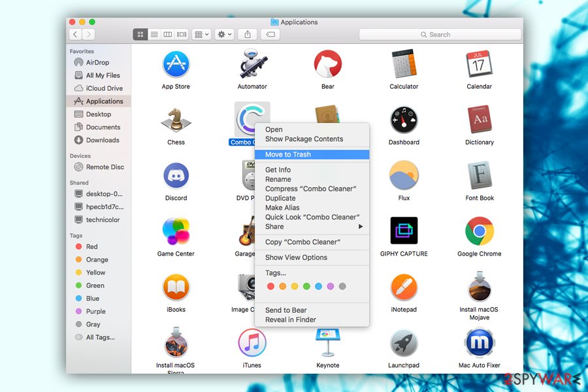Click the iTunes app icon
Screen dimensions: 588x392
pos(252,343)
